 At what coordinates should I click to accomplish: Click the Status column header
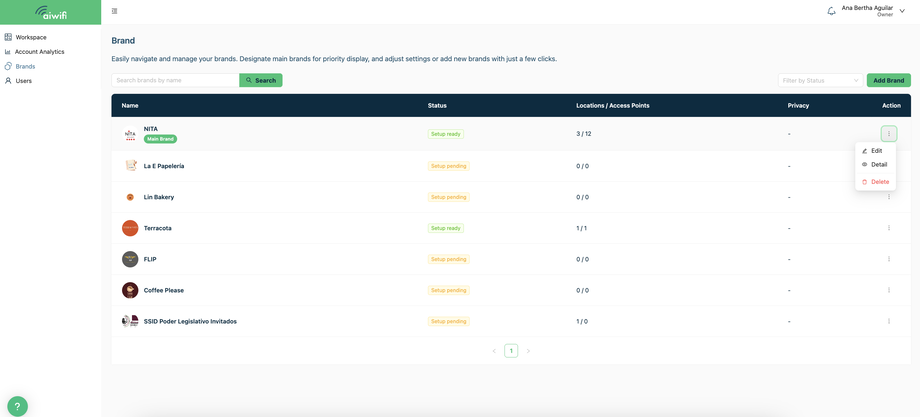(437, 106)
